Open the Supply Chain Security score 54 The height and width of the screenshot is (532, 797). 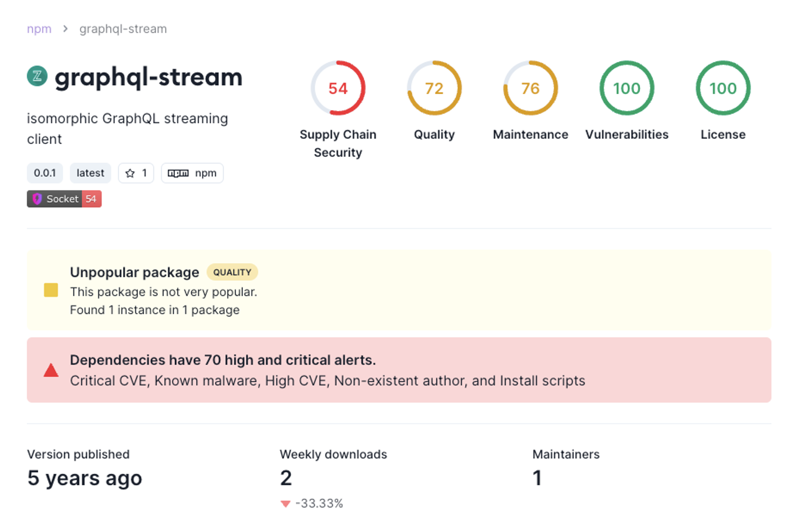tap(338, 88)
